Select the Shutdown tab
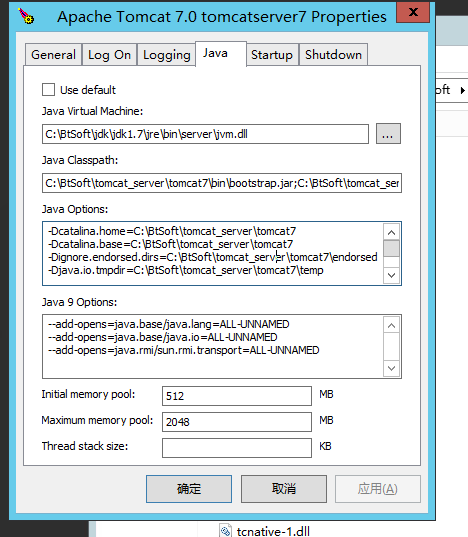 (333, 54)
